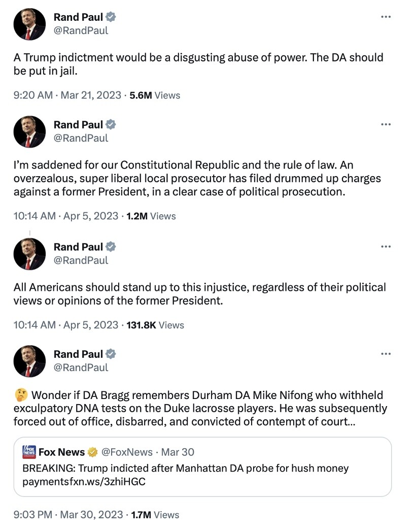Screen dimensions: 416x532
Task: Click Rand Paul avatar on first tweet
Action: (x=29, y=24)
